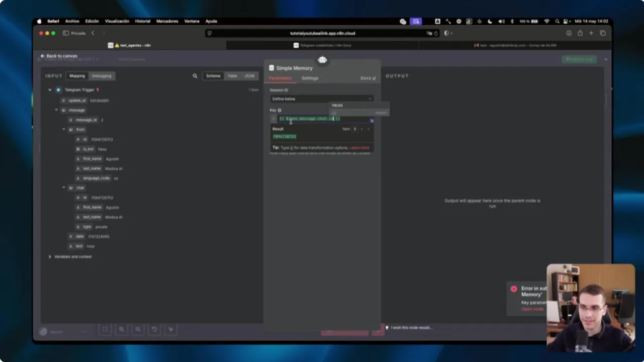Switch to Correo de AILINK mail tab

tap(515, 45)
